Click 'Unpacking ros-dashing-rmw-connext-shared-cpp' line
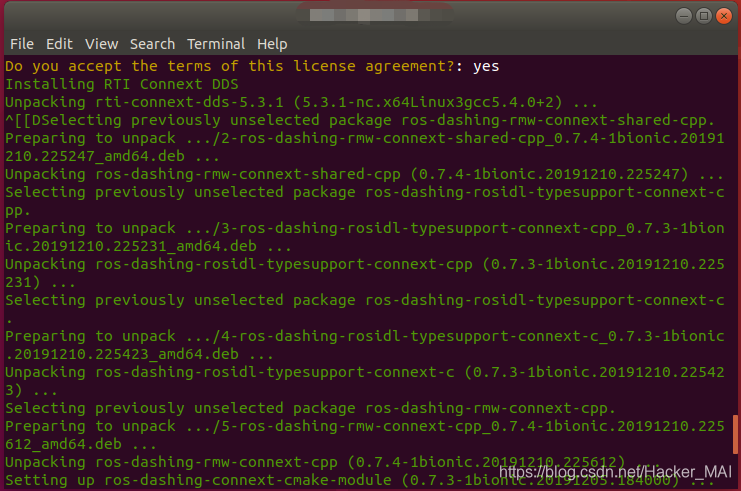The height and width of the screenshot is (491, 741). 364,174
